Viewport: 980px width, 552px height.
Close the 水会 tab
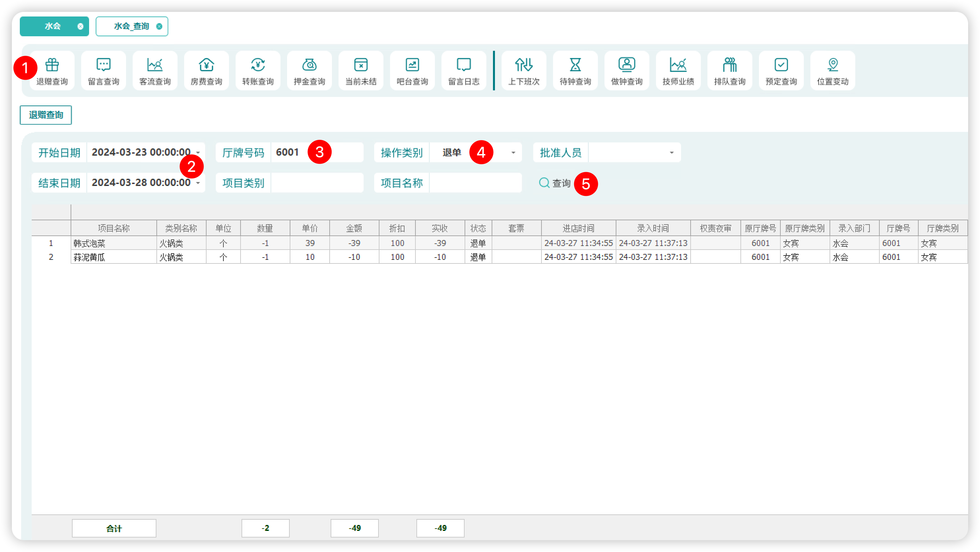tap(80, 26)
